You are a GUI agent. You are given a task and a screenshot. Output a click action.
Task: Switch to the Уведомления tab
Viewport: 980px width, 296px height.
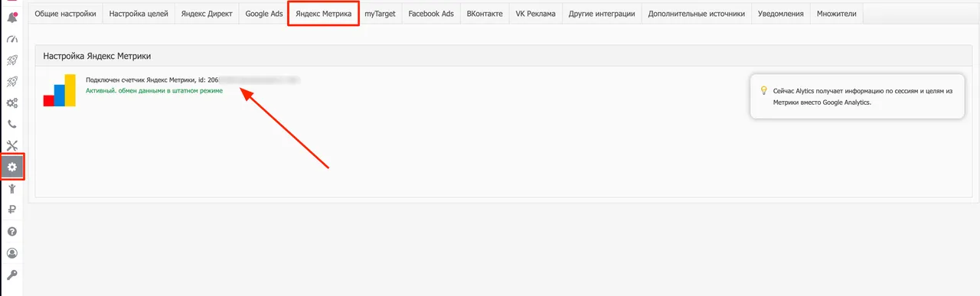point(780,14)
